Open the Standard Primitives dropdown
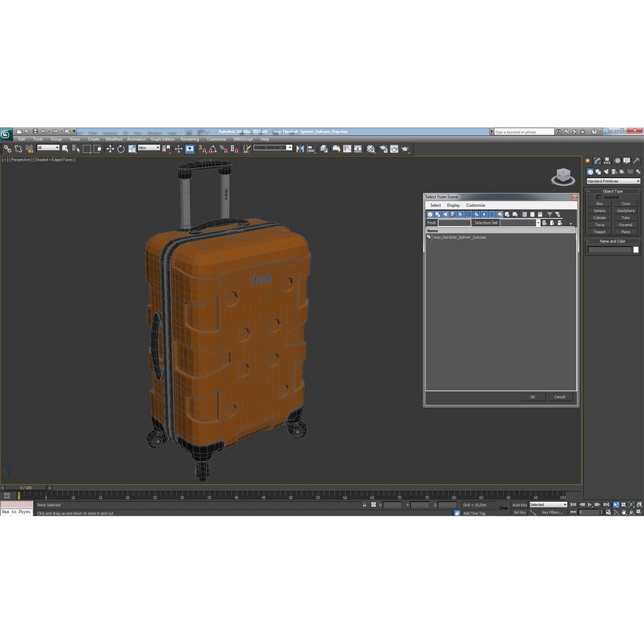Screen dimensions: 644x644 point(613,181)
